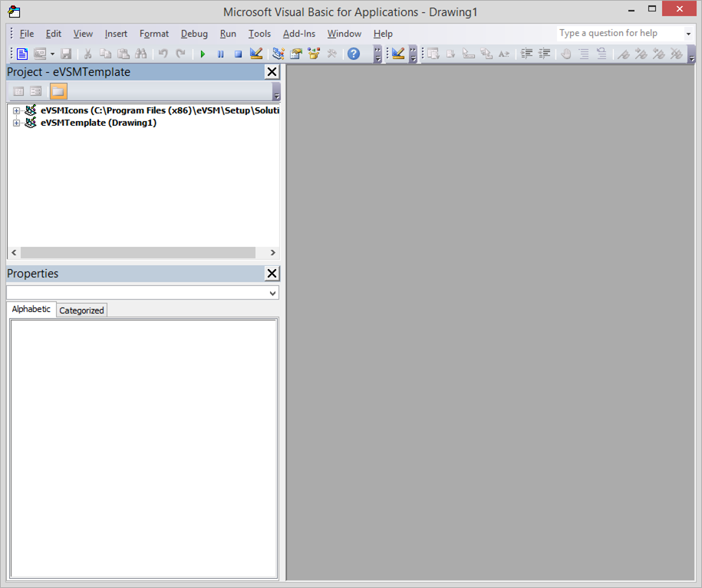Click the Break pause icon
702x588 pixels.
click(220, 54)
